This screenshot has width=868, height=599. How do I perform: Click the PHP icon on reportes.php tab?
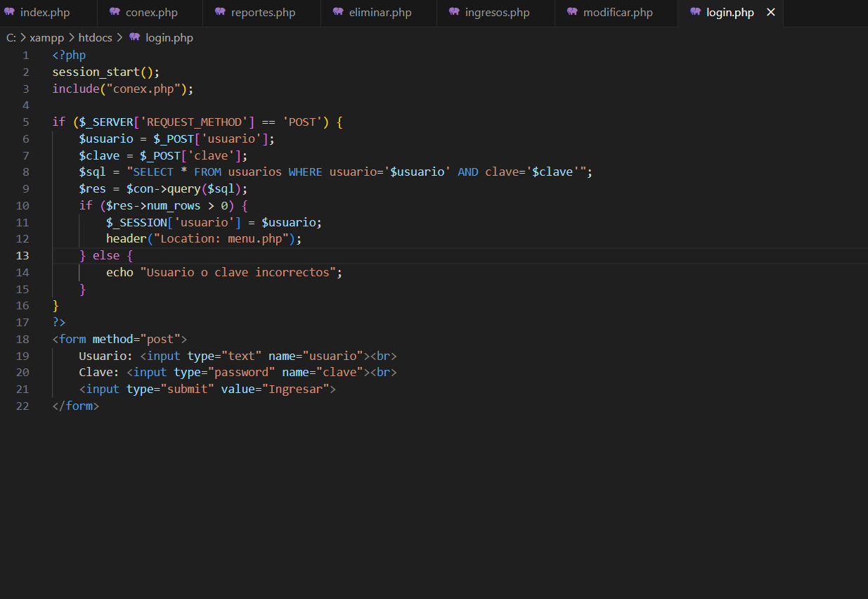tap(220, 13)
